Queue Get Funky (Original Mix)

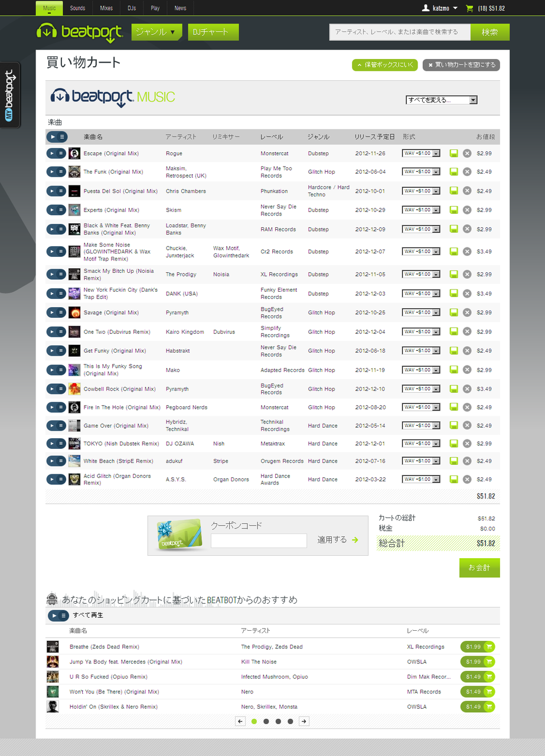61,350
